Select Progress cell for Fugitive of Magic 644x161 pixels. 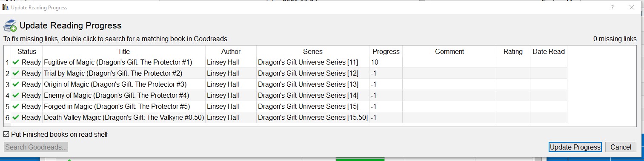[386, 62]
